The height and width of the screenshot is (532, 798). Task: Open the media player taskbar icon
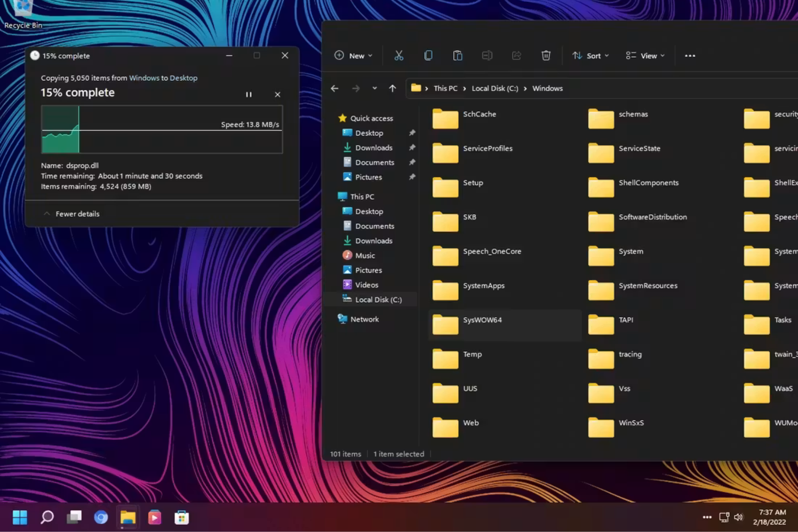pyautogui.click(x=155, y=517)
